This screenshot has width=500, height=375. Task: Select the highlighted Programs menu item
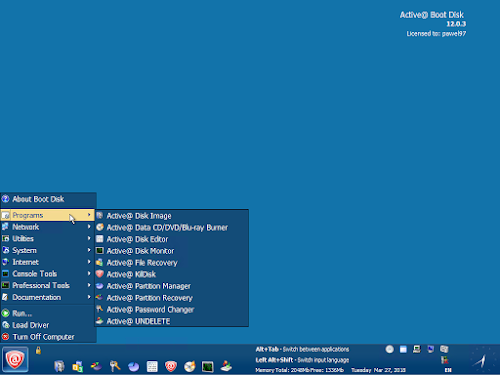[48, 215]
